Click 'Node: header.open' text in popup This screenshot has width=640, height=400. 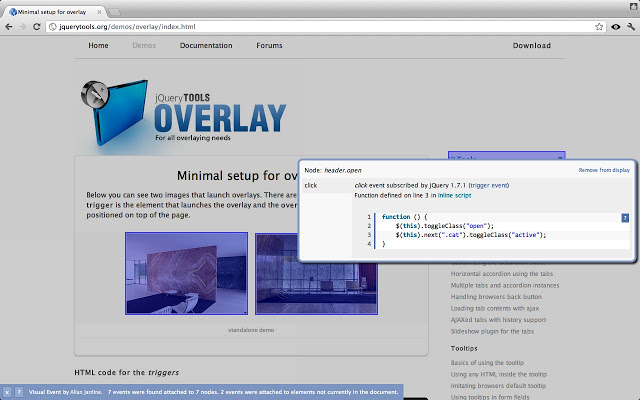coord(333,170)
